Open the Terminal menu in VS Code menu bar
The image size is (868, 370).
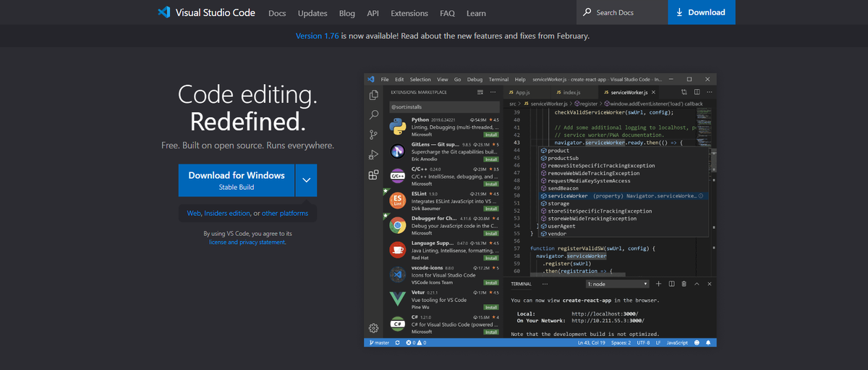point(498,79)
